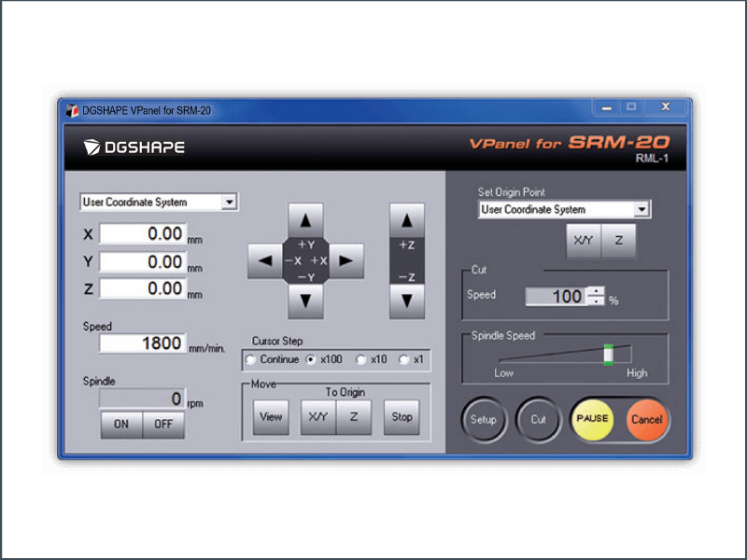Move to Z origin in the Move group
The image size is (747, 560).
click(x=354, y=417)
